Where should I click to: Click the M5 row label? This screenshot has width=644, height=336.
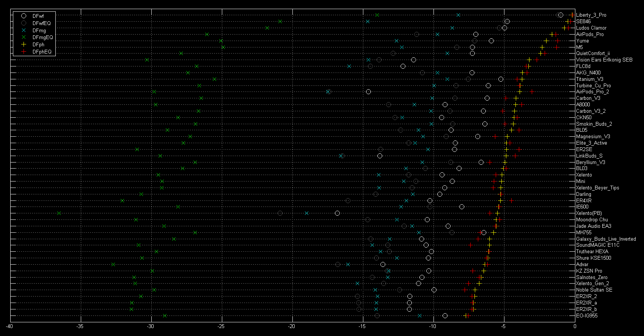click(x=580, y=47)
